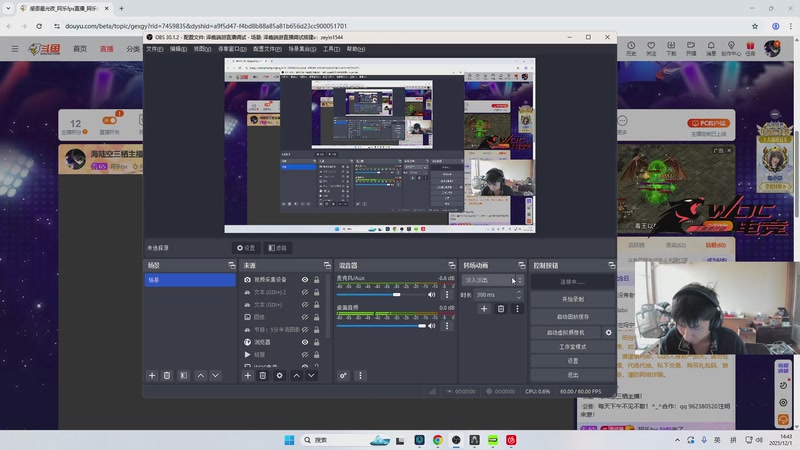Viewport: 800px width, 450px height.
Task: Open the Tools menu in OBS
Action: click(331, 49)
